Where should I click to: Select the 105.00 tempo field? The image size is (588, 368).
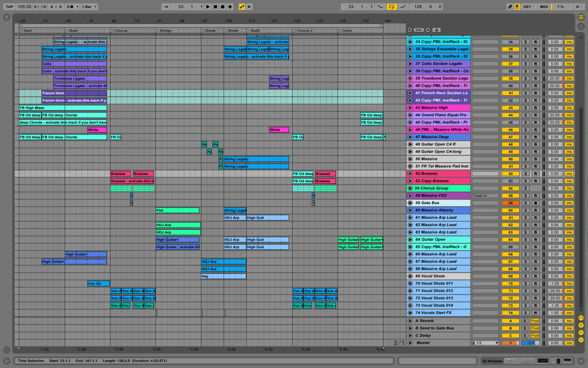[x=24, y=7]
